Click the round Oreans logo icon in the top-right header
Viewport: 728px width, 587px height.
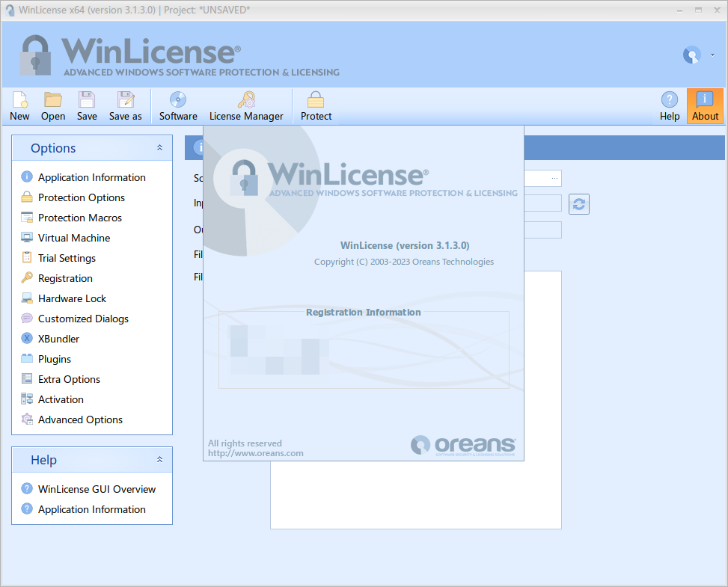(x=692, y=55)
